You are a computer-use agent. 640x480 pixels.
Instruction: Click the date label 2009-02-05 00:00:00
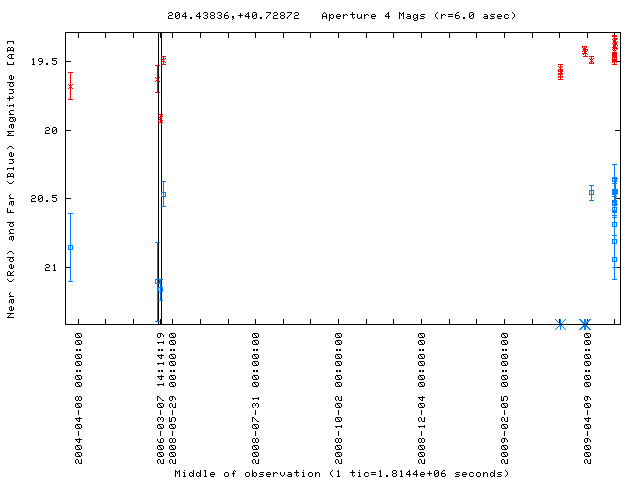point(505,398)
